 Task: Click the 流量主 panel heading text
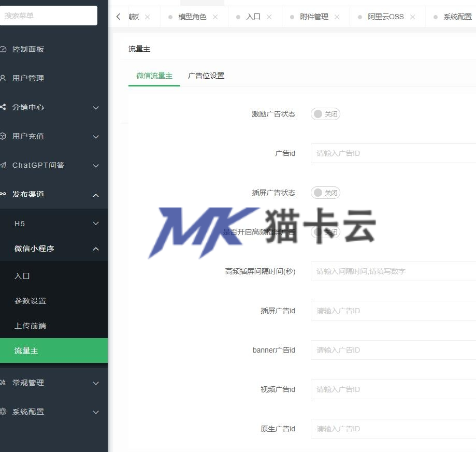click(139, 49)
